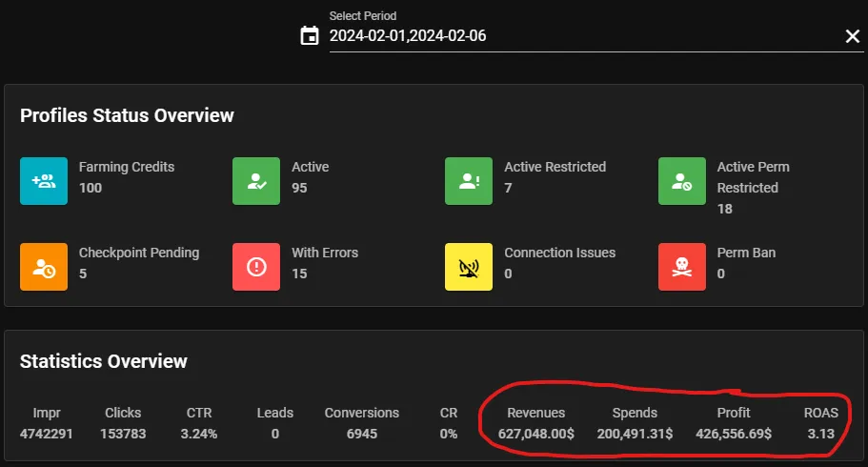
Task: Select the Connection Issues label
Action: pyautogui.click(x=559, y=254)
